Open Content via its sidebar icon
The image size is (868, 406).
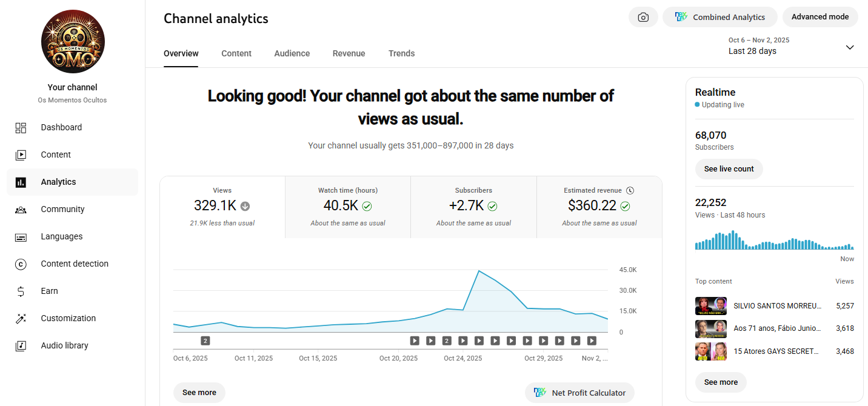[21, 155]
